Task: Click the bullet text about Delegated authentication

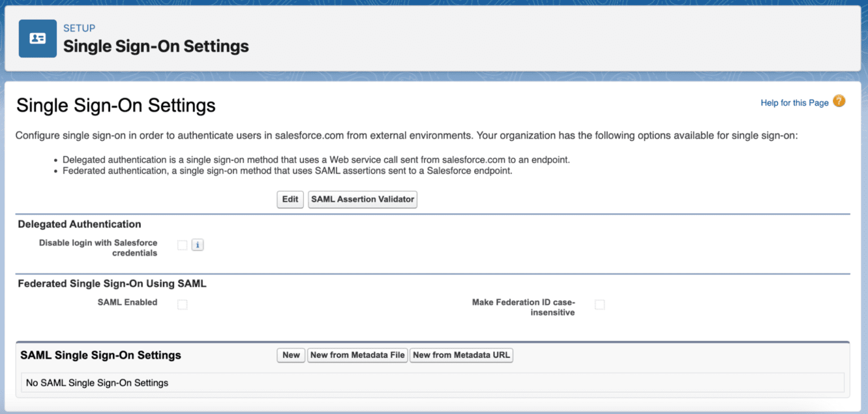Action: point(316,160)
